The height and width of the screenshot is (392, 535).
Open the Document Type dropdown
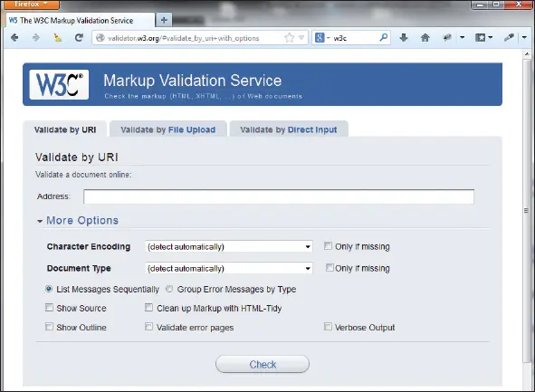229,269
